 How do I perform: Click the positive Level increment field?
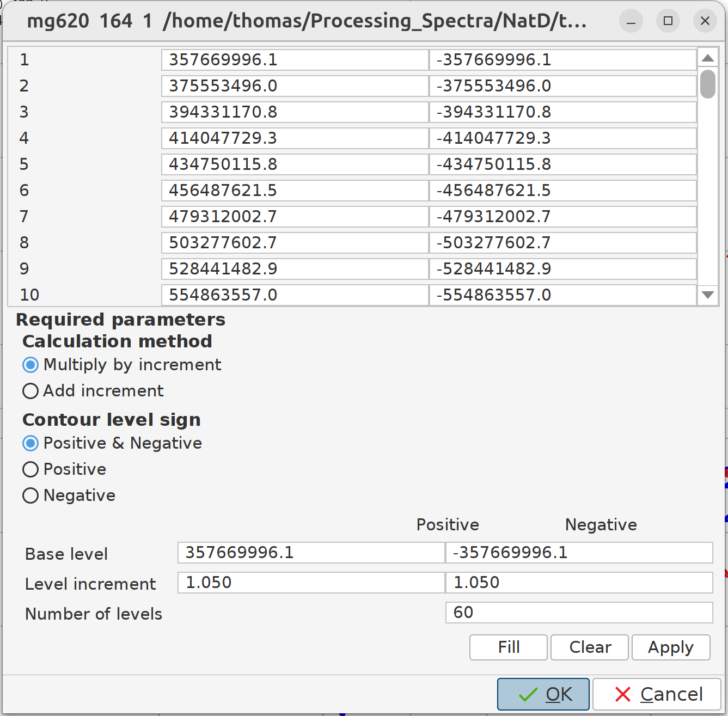click(311, 583)
